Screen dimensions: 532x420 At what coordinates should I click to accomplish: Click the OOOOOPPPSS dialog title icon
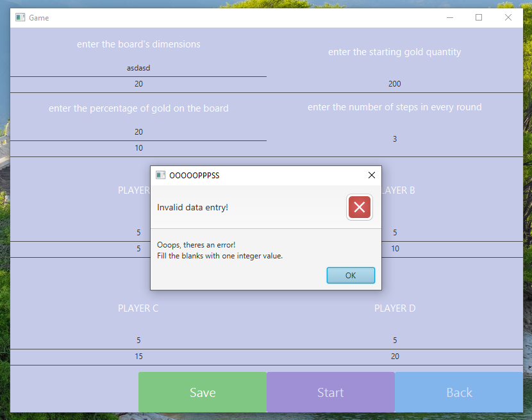(160, 175)
